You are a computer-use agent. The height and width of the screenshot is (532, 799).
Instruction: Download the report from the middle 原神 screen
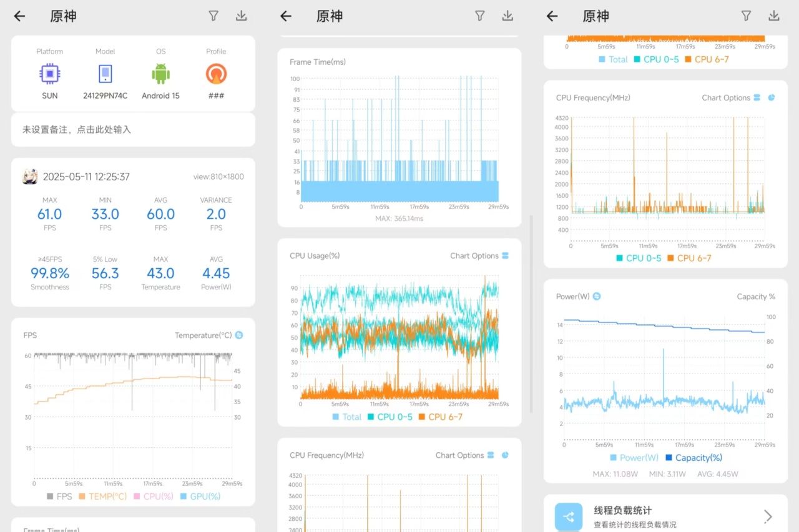point(508,16)
